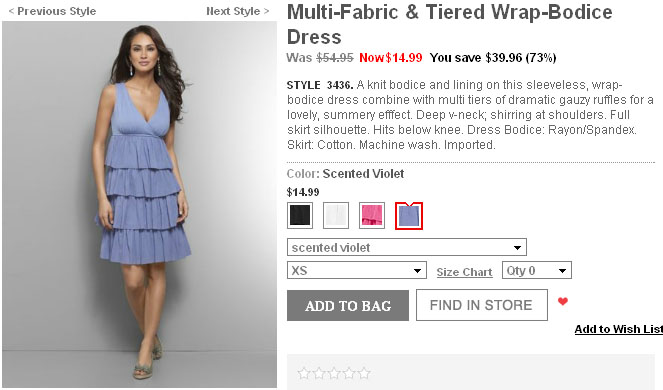Select the third rating star

coord(334,374)
